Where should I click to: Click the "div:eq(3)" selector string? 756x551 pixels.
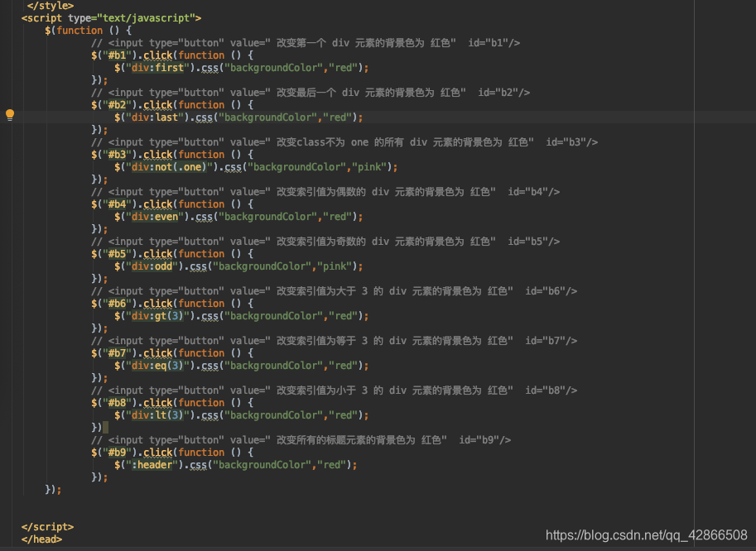coord(158,366)
